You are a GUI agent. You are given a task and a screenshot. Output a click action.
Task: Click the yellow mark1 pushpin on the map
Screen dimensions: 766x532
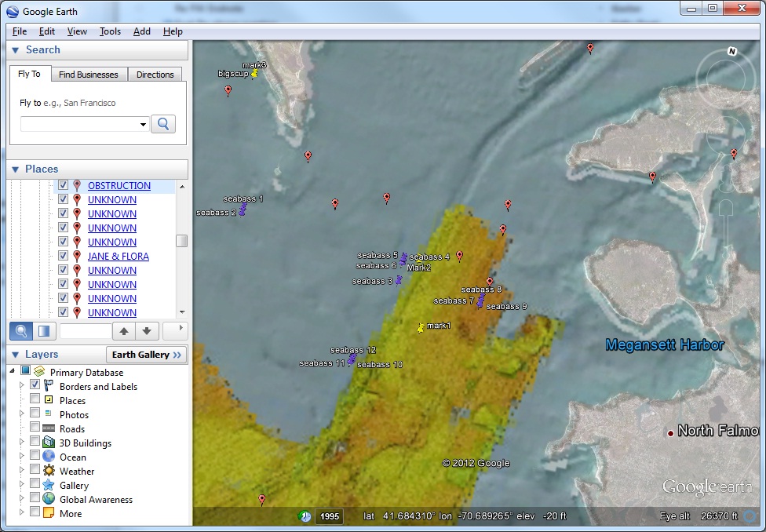pos(421,327)
